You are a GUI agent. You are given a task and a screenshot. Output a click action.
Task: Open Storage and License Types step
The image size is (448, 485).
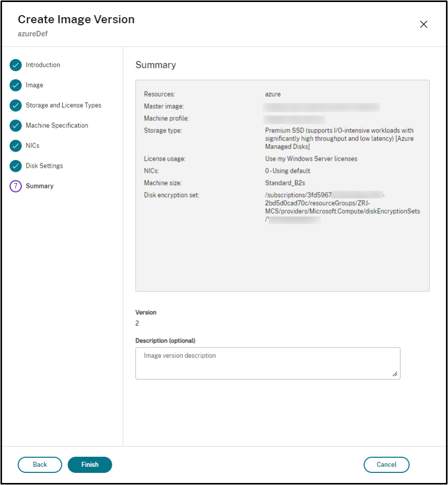click(64, 106)
